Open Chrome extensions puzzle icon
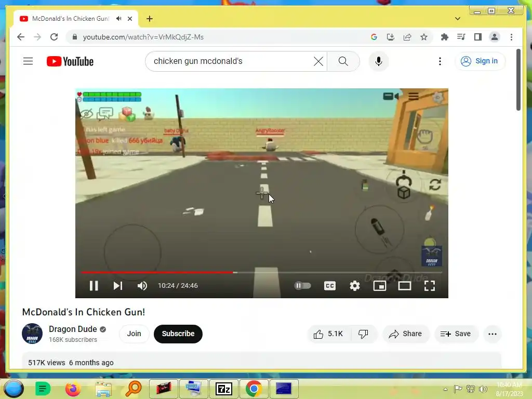This screenshot has width=532, height=399. [445, 37]
